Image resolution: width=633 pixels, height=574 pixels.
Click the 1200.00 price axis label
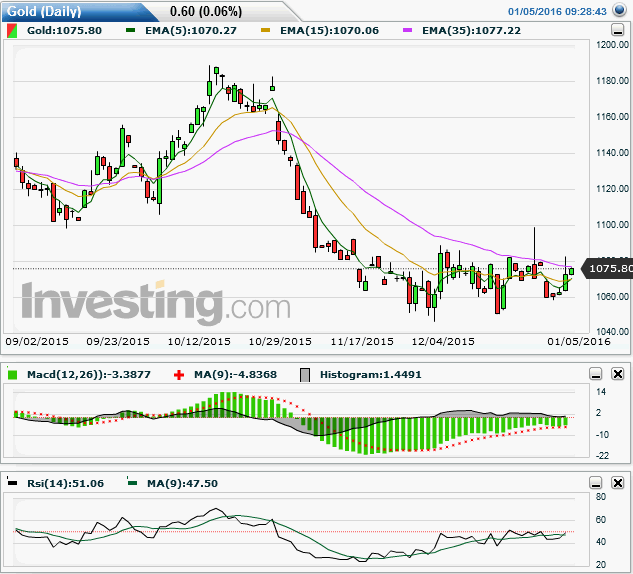612,44
